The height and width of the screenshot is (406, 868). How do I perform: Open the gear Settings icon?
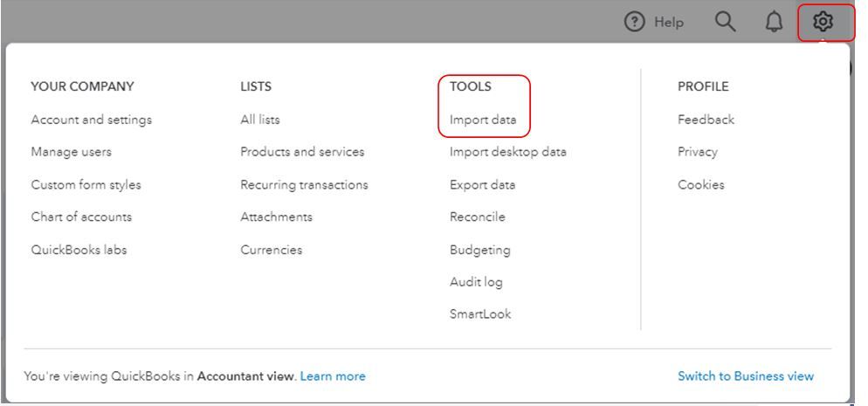coord(823,22)
